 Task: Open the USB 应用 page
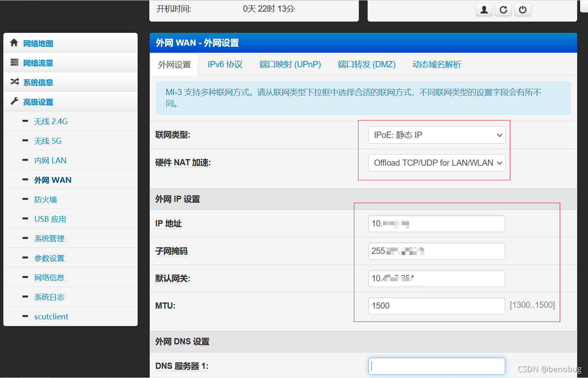[70, 219]
